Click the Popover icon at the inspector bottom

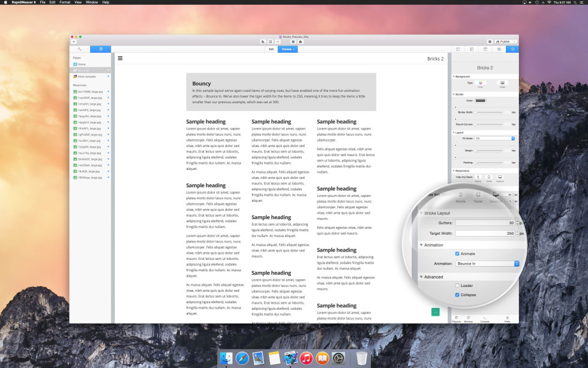tap(457, 319)
